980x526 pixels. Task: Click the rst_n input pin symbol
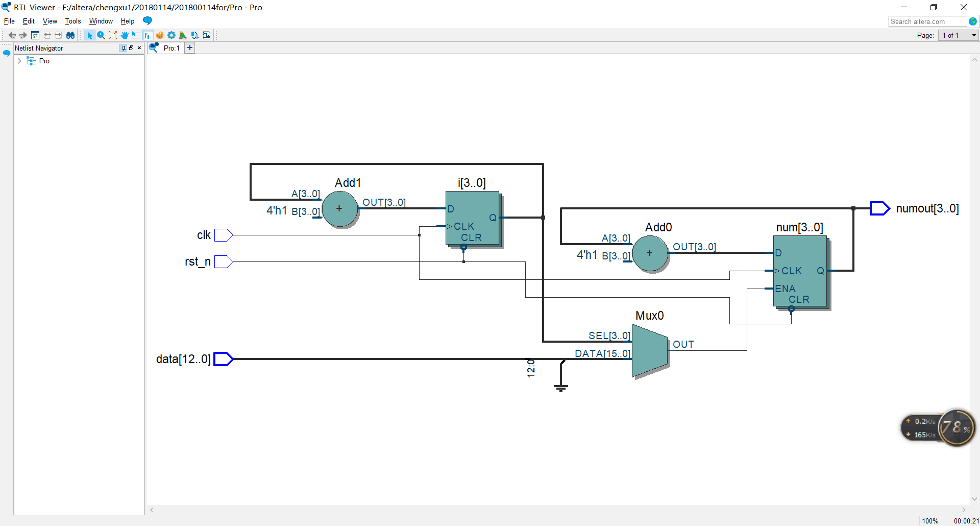(224, 261)
